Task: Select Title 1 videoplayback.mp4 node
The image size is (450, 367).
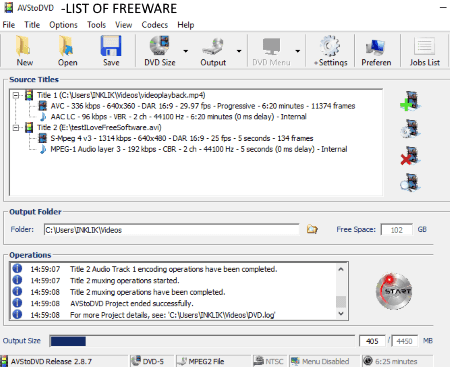Action: [x=121, y=95]
